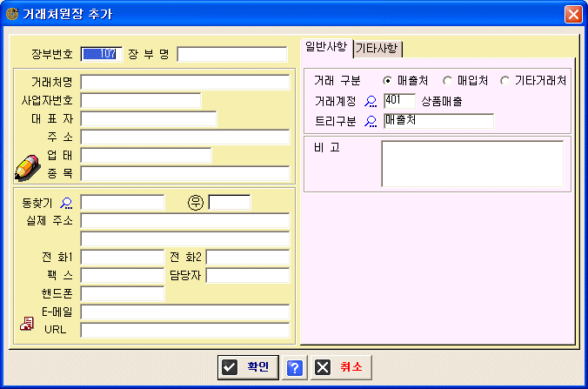This screenshot has height=389, width=588.
Task: Close the 거래처원장 추가 dialog window
Action: click(x=573, y=14)
